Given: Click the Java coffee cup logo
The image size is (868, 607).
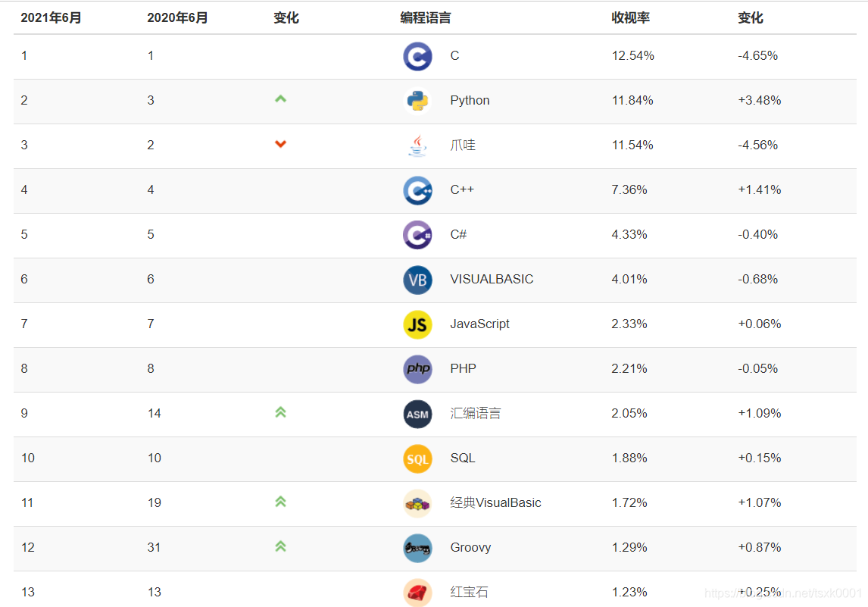Looking at the screenshot, I should 417,145.
